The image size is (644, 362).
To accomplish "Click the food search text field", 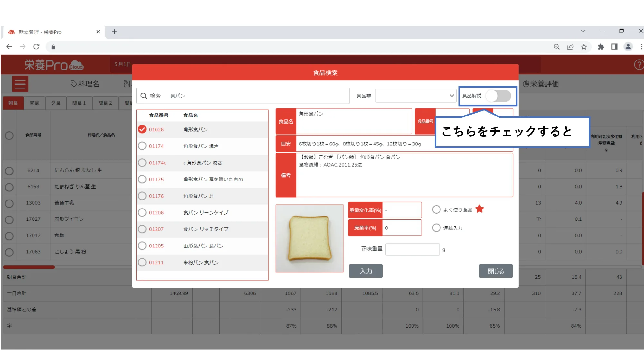I will click(243, 96).
